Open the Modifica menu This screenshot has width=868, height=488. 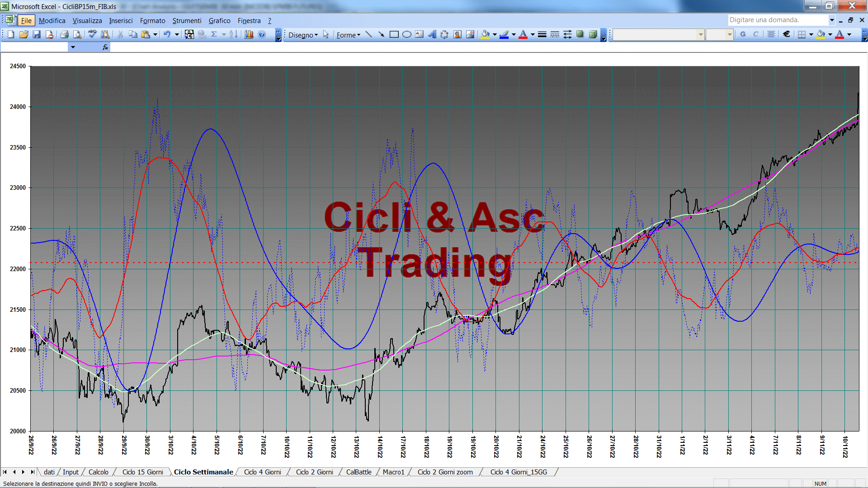[x=52, y=20]
